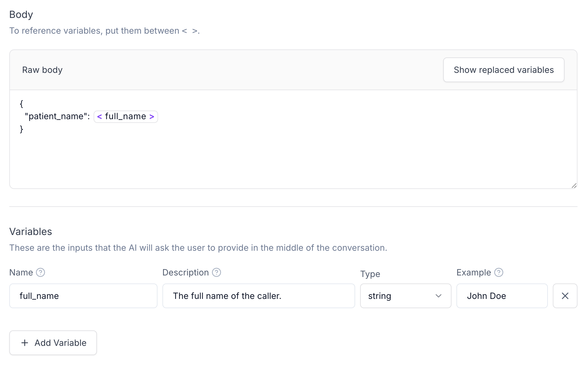
Task: Focus the Example field with John Doe
Action: tap(502, 296)
